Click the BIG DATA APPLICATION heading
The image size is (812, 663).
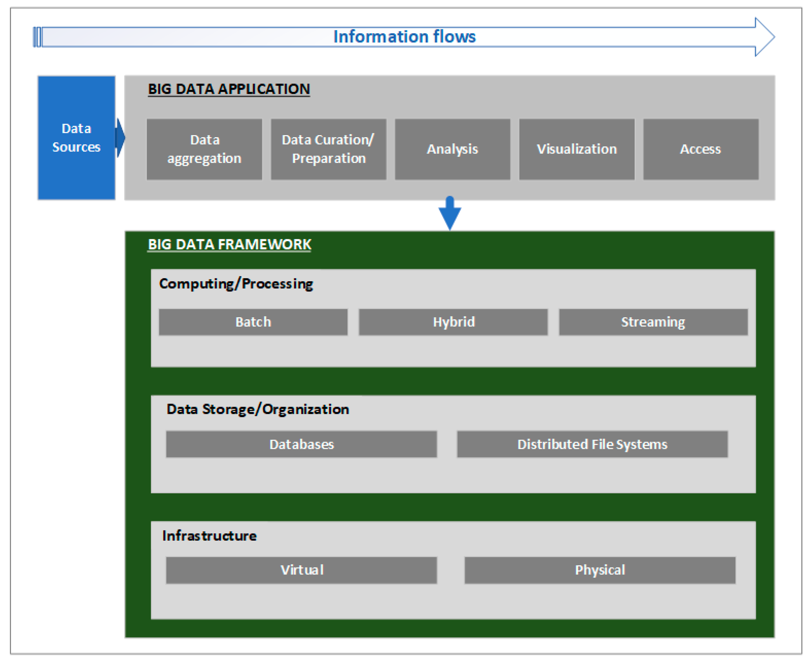[229, 89]
